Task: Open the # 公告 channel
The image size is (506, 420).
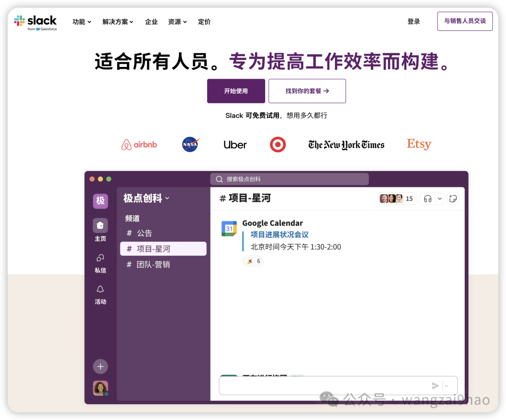Action: tap(164, 233)
